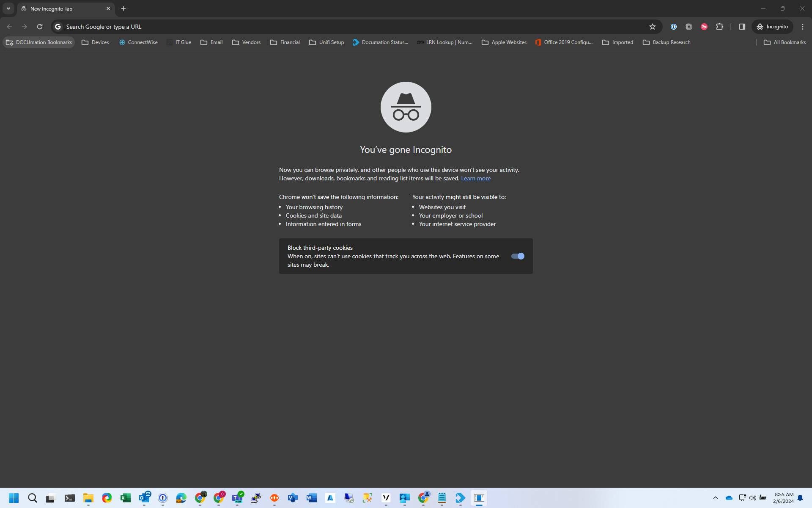Open the Windows Start menu
812x508 pixels.
coord(14,498)
